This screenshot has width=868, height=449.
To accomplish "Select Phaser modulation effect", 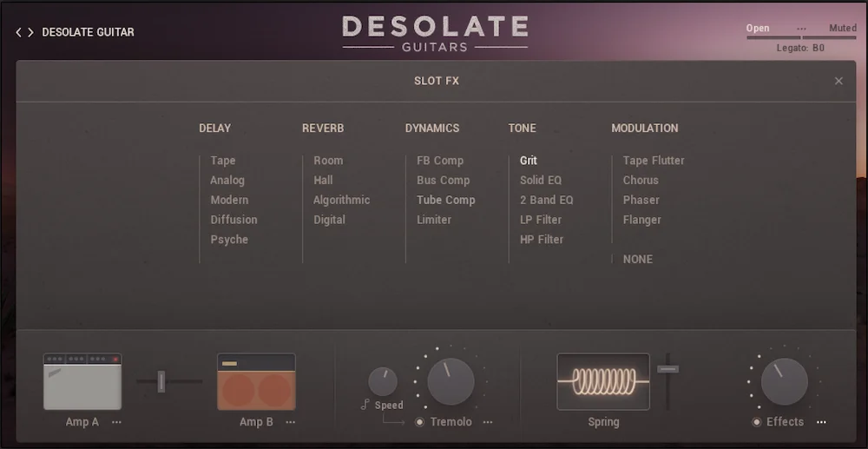I will 641,200.
